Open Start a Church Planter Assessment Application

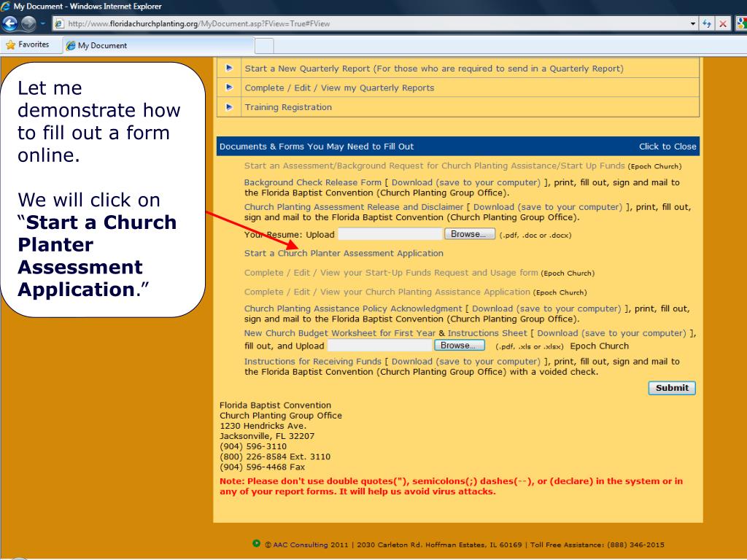pos(344,253)
